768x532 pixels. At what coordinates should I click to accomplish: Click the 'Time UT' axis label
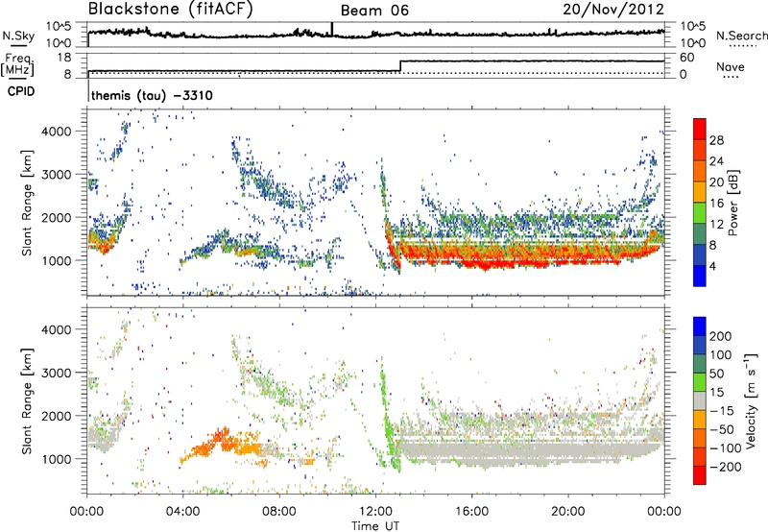(x=375, y=525)
